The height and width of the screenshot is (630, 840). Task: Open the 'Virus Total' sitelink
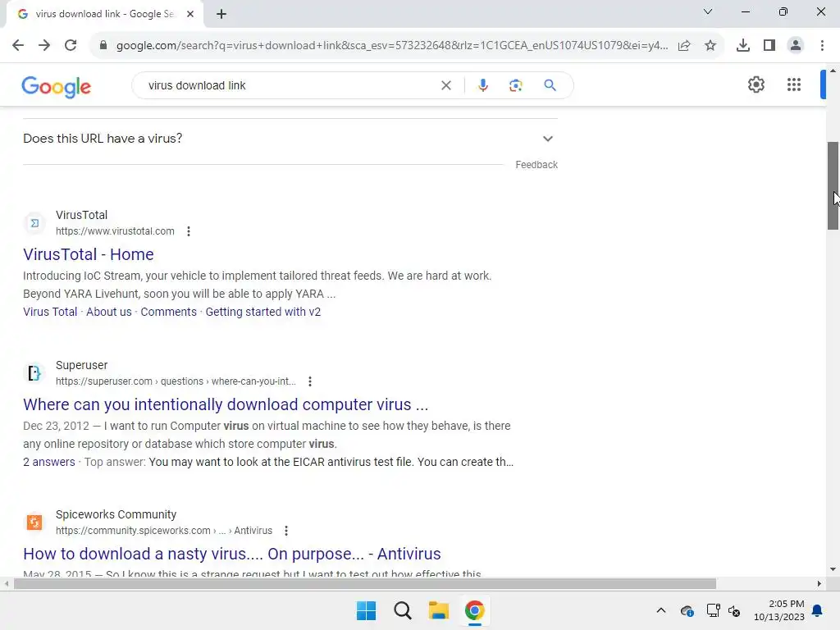(x=50, y=312)
